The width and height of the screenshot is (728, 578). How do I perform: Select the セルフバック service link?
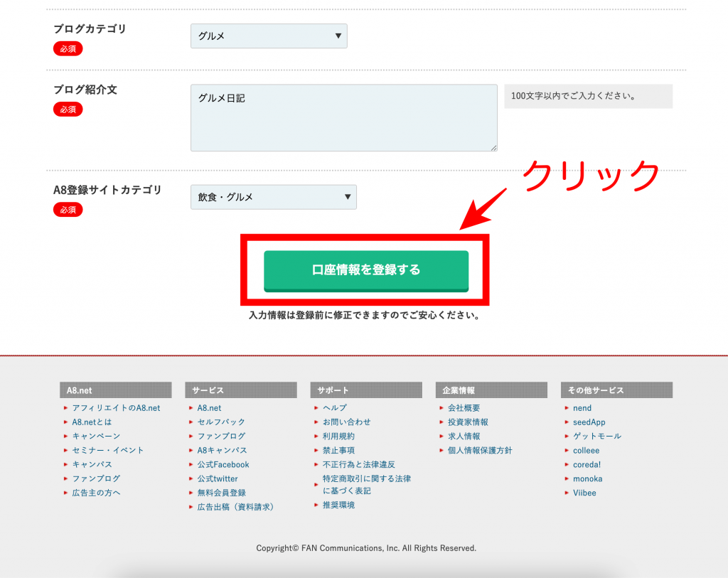(x=221, y=422)
